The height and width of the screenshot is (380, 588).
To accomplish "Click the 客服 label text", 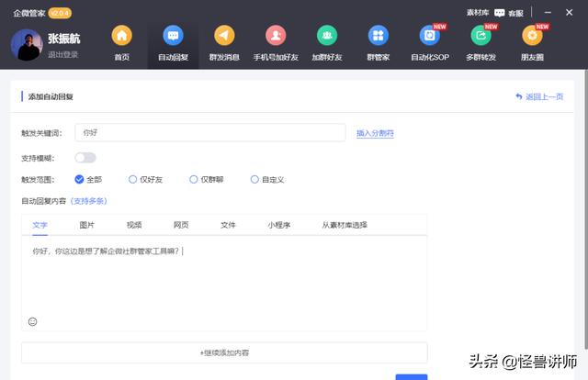I will [x=515, y=14].
